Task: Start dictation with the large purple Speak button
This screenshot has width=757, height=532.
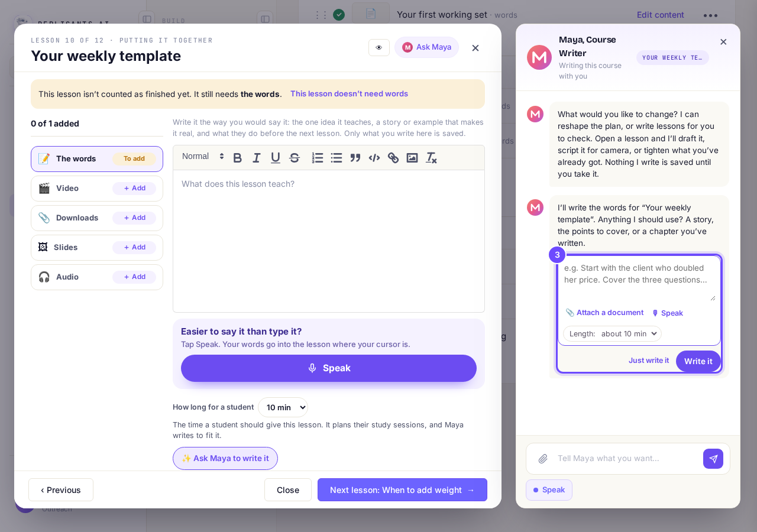Action: click(329, 368)
